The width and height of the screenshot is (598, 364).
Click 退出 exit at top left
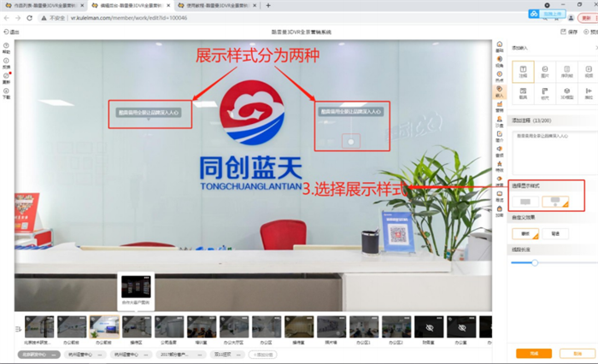(11, 32)
